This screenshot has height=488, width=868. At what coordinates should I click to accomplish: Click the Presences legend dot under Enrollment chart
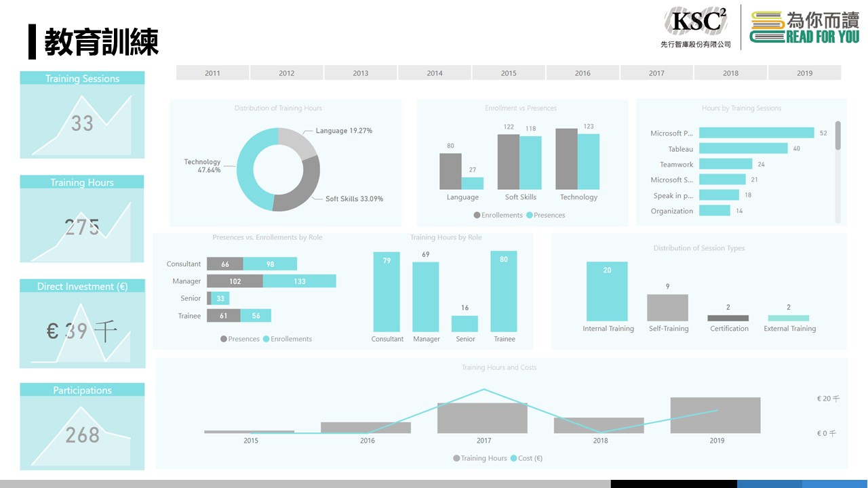529,216
